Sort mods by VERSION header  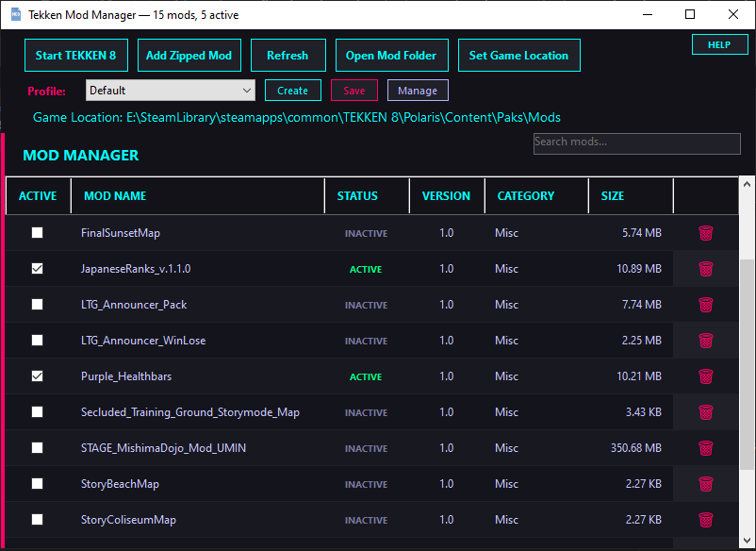click(x=447, y=196)
